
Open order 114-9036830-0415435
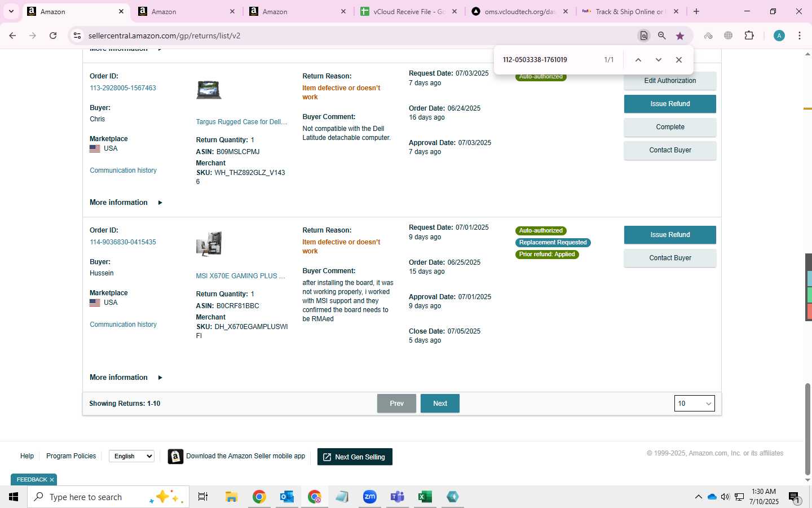click(123, 242)
